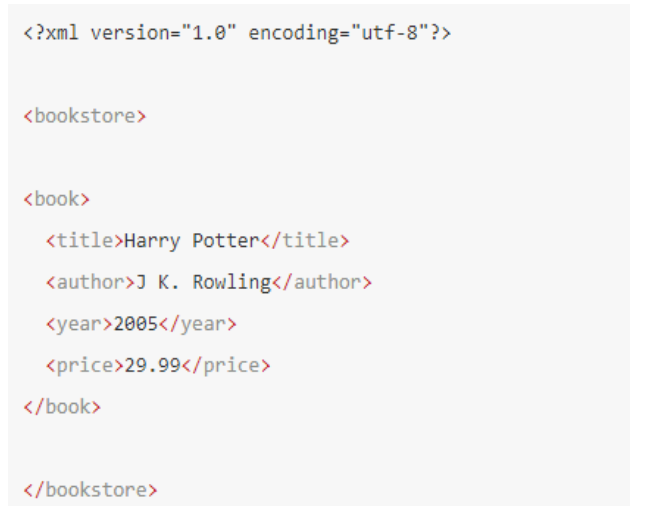This screenshot has height=506, width=671.
Task: Click the closing </author> tag
Action: tap(322, 282)
